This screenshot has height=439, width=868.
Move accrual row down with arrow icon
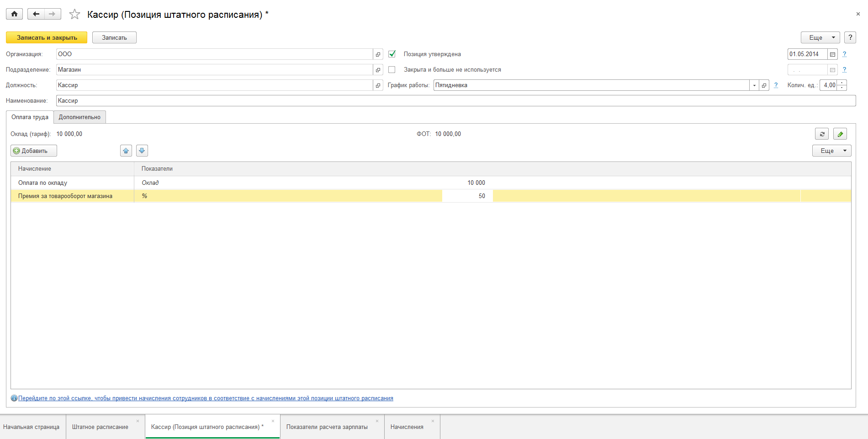click(142, 151)
